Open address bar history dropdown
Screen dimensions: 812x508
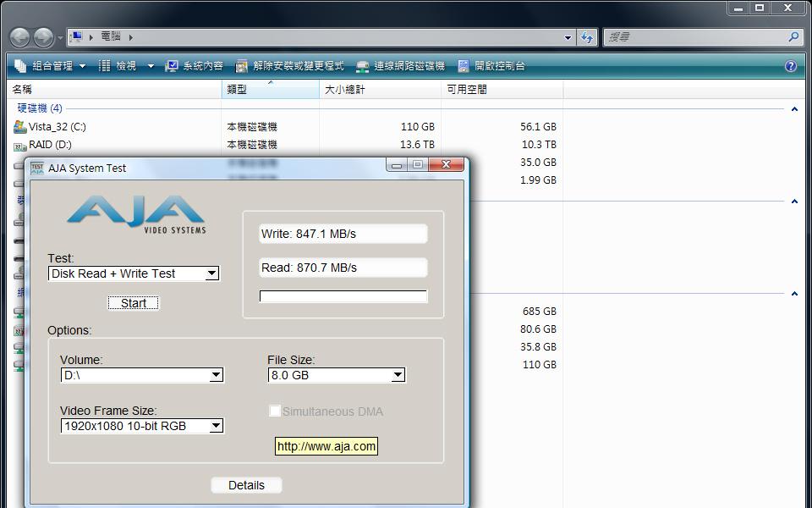[x=568, y=37]
